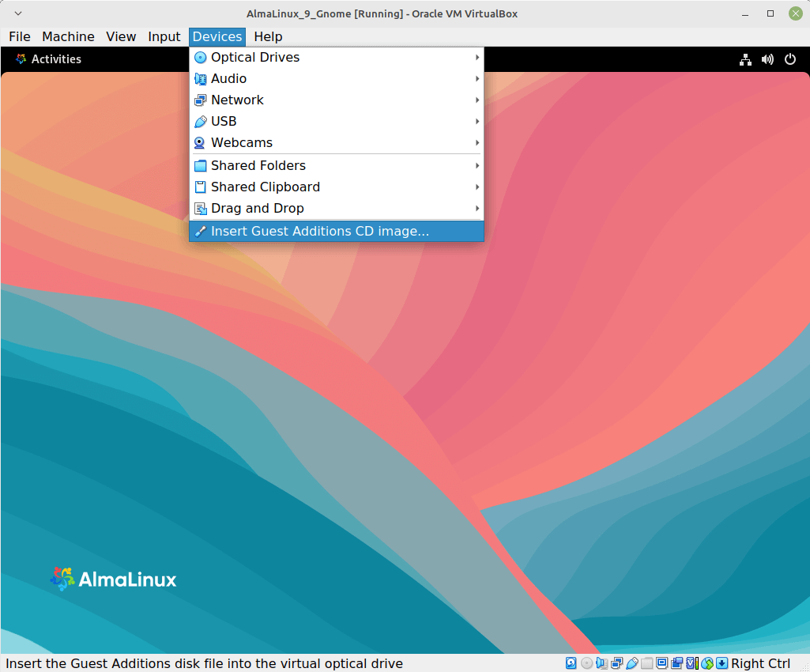Screen dimensions: 810x672
Task: Click the optical disk status bar icon
Action: 586,663
